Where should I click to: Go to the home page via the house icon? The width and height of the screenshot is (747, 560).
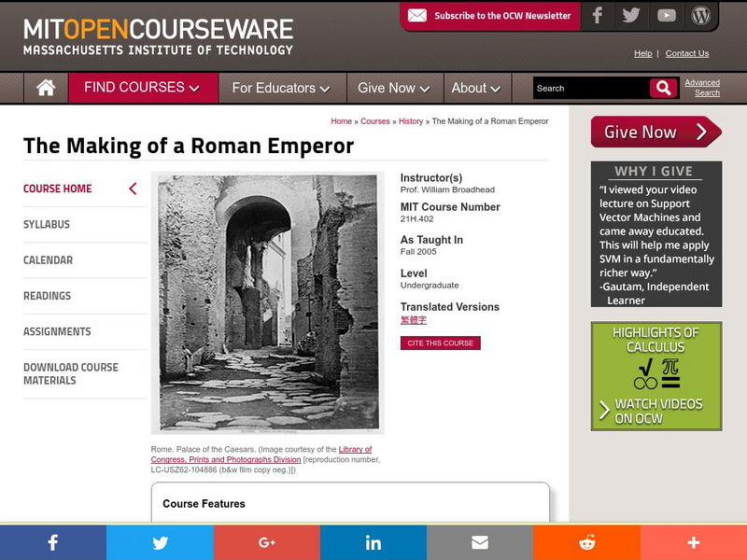46,88
